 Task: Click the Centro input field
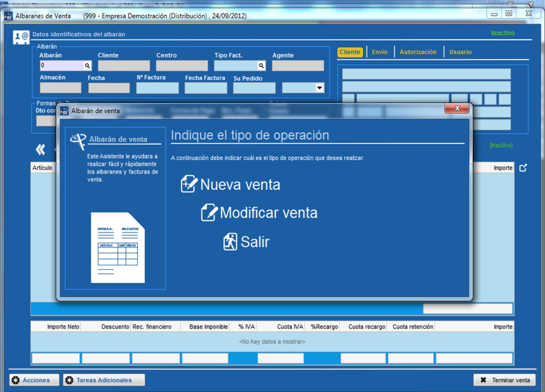(x=182, y=66)
